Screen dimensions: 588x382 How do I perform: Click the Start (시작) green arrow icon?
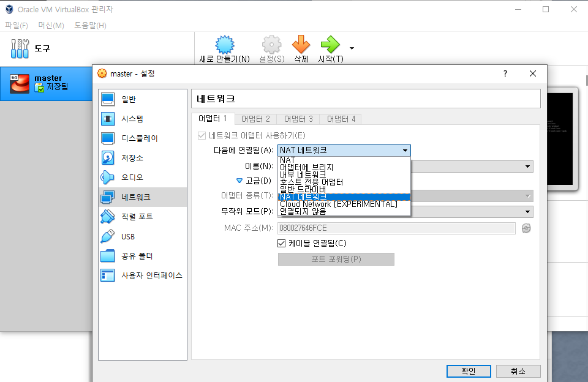click(x=330, y=45)
